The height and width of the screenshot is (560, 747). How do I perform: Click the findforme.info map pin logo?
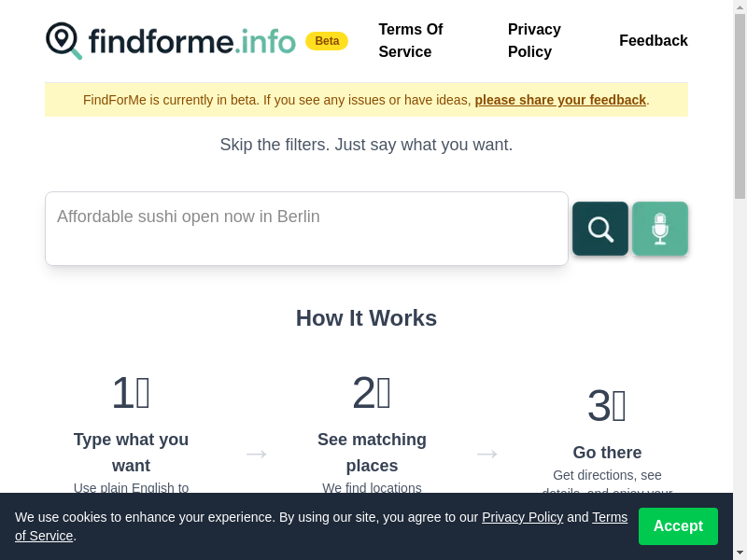tap(63, 41)
